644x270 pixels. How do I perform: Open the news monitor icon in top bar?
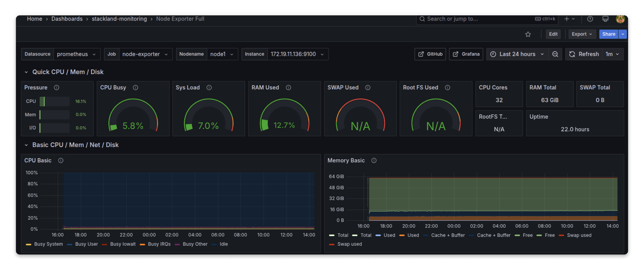pos(605,19)
